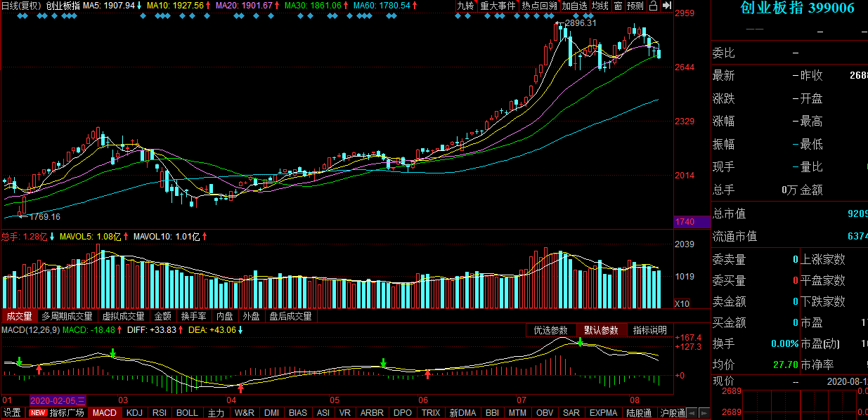This screenshot has height=420, width=868.
Task: Switch to the OBV indicator tab
Action: coord(545,413)
